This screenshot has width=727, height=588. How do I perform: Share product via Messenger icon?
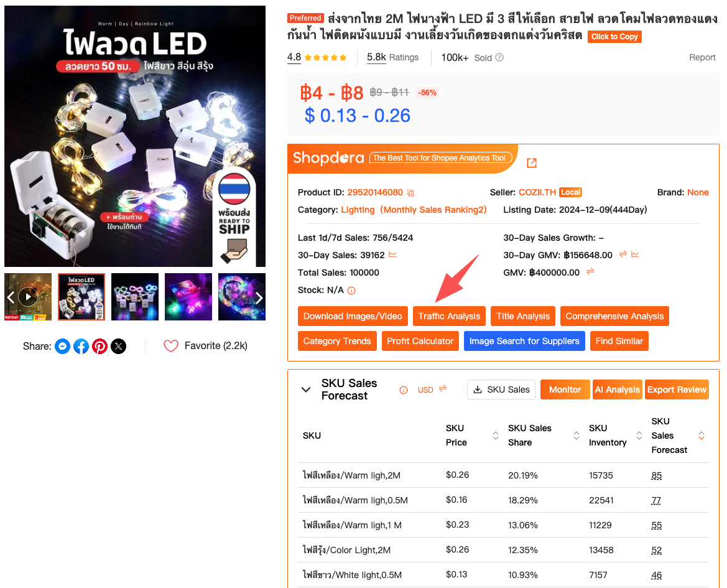click(x=63, y=346)
